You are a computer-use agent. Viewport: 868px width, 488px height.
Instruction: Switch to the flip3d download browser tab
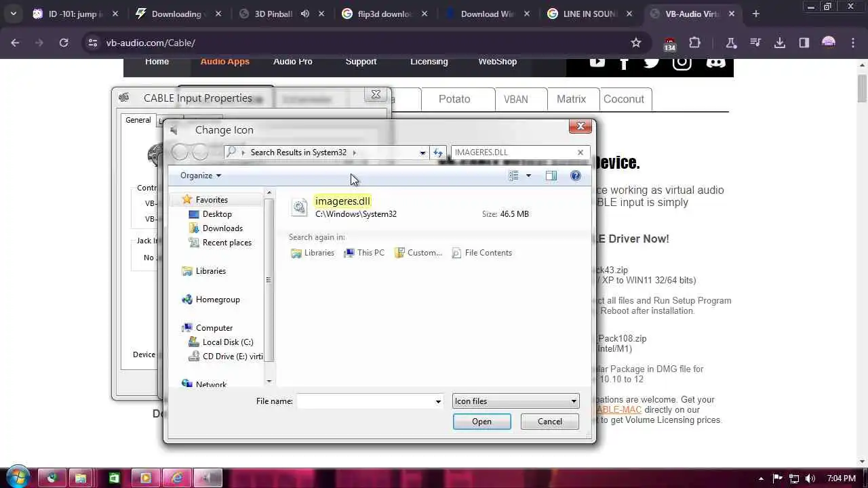[384, 14]
